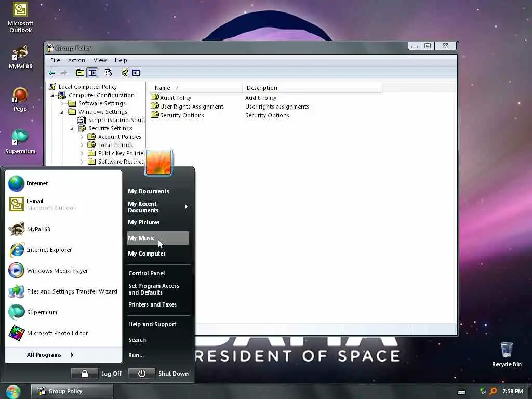532x399 pixels.
Task: Open the toolbar Help icon
Action: tap(124, 73)
